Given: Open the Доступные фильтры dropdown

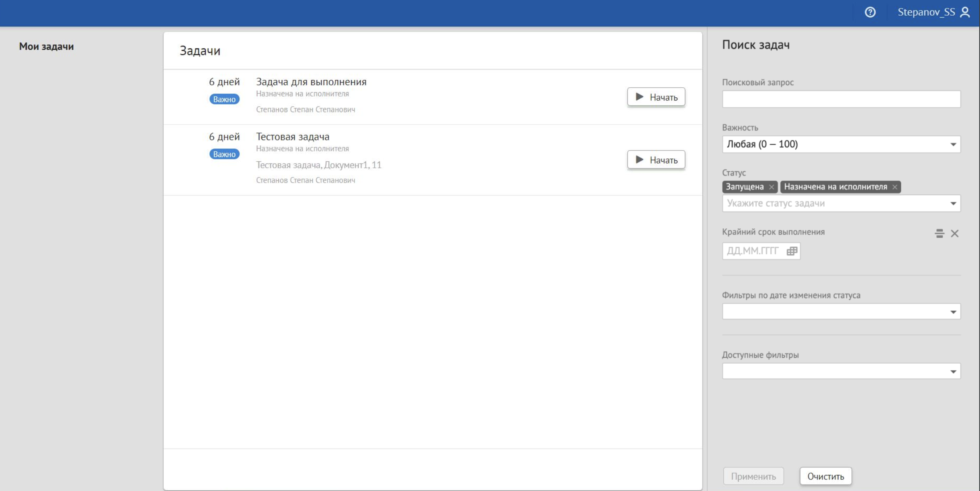Looking at the screenshot, I should tap(953, 372).
